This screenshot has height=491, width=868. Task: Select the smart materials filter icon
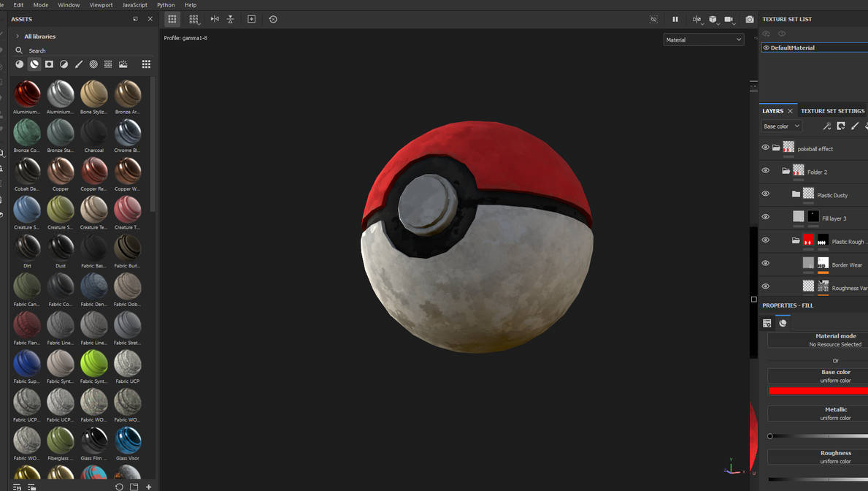pos(34,64)
